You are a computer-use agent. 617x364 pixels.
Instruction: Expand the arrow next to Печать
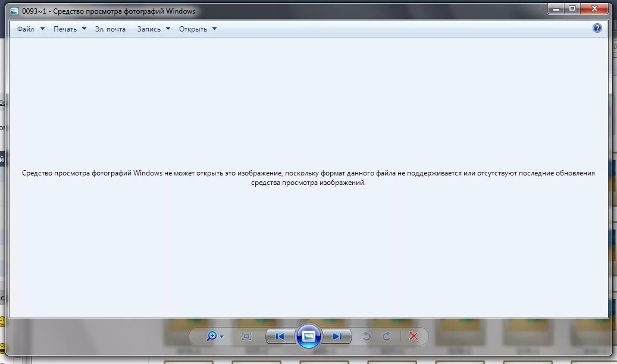[84, 29]
